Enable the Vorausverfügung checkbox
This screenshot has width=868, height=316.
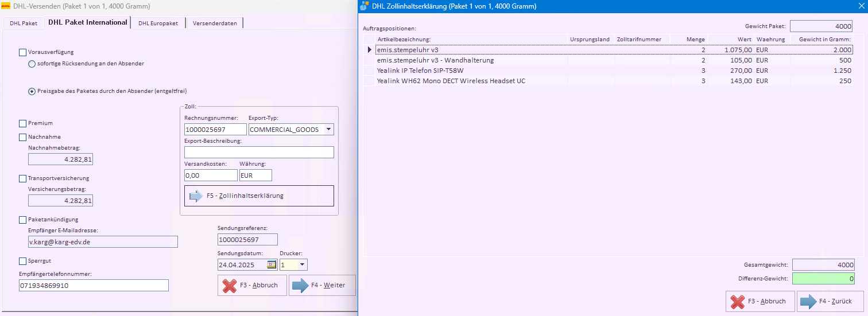click(23, 52)
